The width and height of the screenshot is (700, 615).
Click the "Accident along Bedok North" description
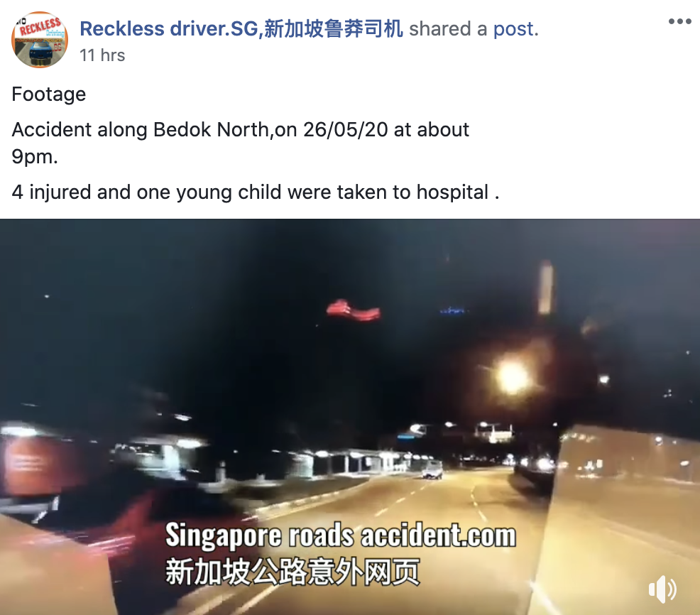[240, 129]
